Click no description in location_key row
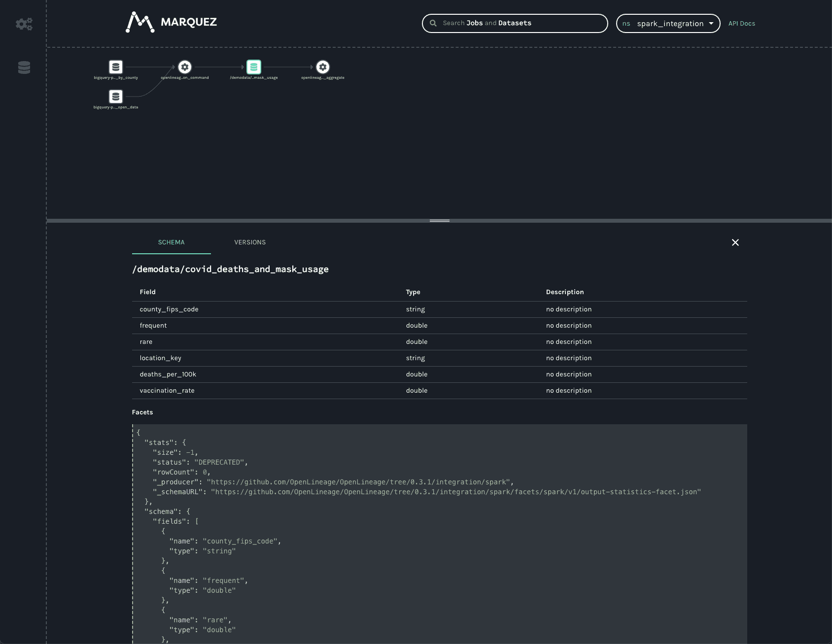The width and height of the screenshot is (832, 644). [x=569, y=358]
